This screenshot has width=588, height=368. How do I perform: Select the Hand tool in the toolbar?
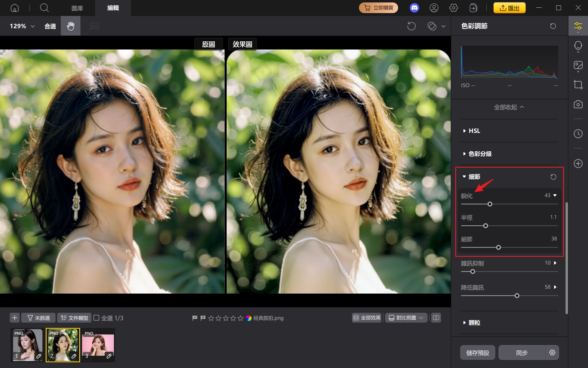[70, 26]
